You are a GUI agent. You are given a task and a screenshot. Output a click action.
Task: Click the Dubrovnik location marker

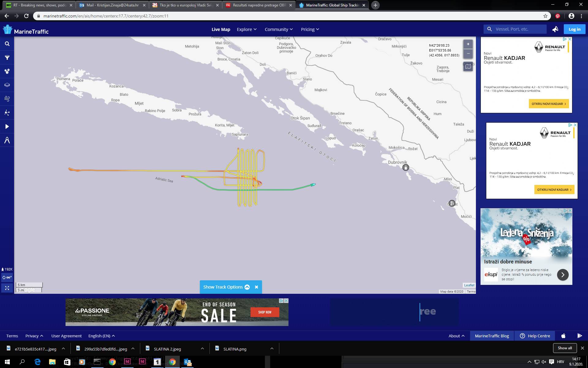point(405,167)
